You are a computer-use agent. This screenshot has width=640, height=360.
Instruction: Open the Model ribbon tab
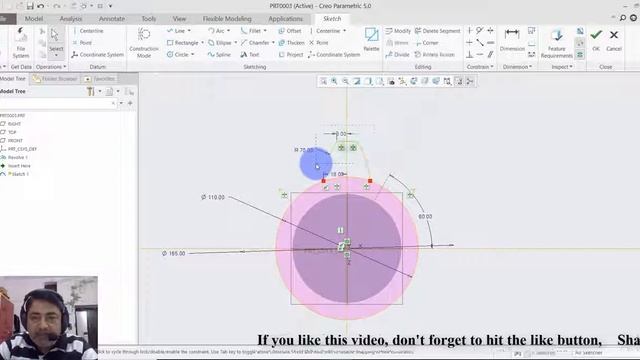pyautogui.click(x=34, y=19)
